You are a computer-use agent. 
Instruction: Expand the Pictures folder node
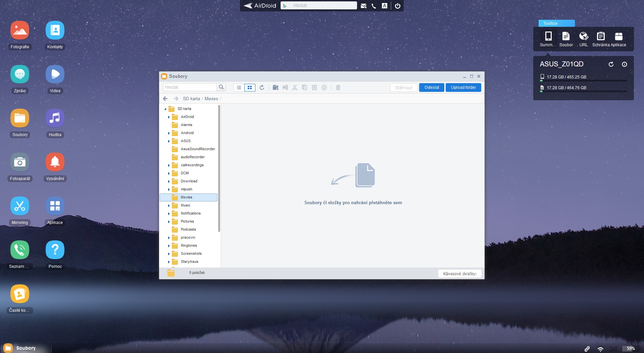[x=169, y=222]
